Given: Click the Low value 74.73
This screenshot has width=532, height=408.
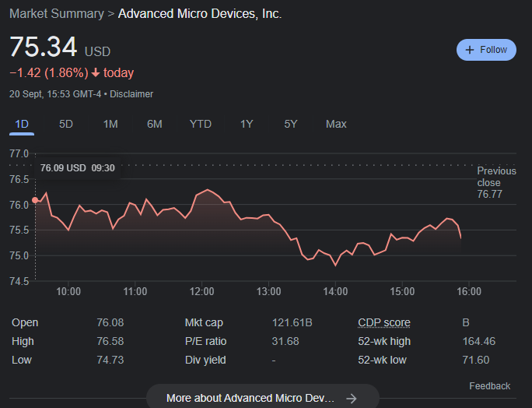Looking at the screenshot, I should pyautogui.click(x=110, y=360).
